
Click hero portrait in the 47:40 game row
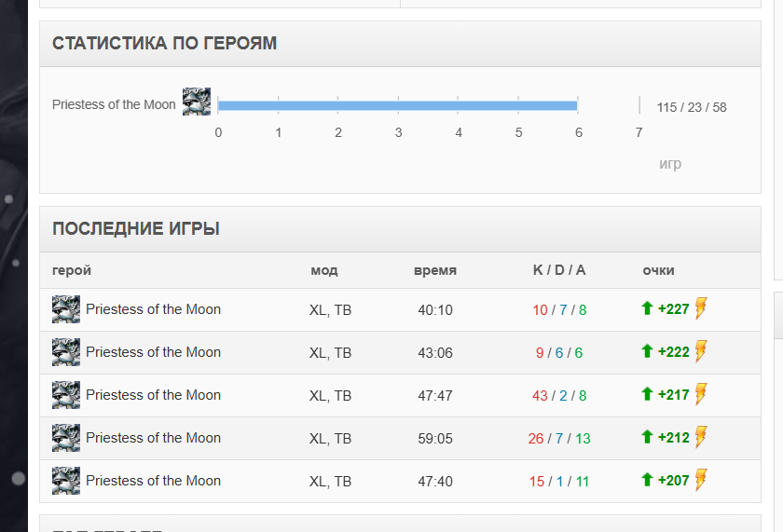pyautogui.click(x=66, y=481)
